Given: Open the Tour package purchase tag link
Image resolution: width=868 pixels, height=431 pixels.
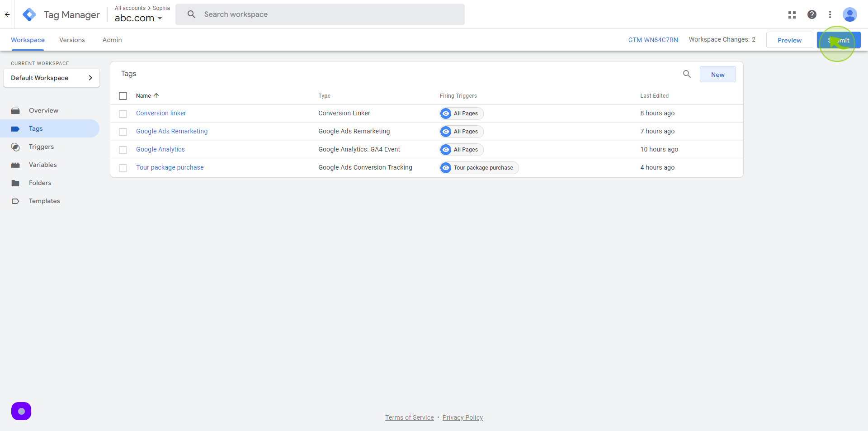Looking at the screenshot, I should pyautogui.click(x=170, y=167).
